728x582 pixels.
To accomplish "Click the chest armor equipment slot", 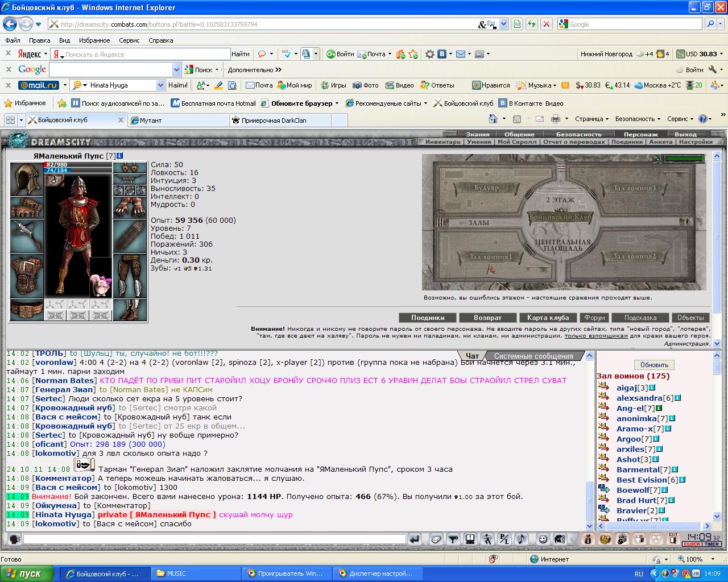I will coord(27,277).
